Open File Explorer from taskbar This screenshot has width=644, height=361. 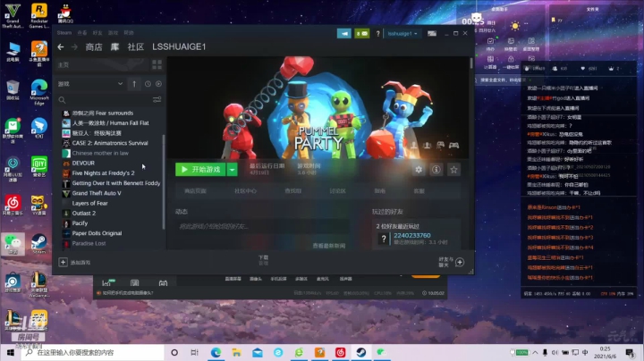(236, 352)
